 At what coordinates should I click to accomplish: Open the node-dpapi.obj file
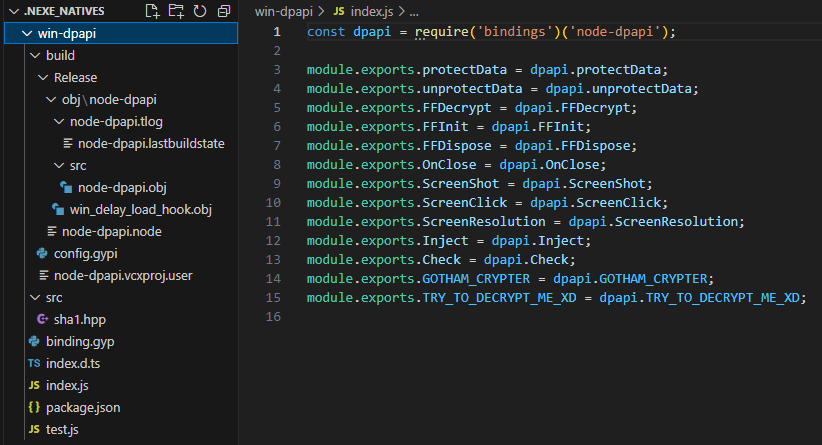122,188
